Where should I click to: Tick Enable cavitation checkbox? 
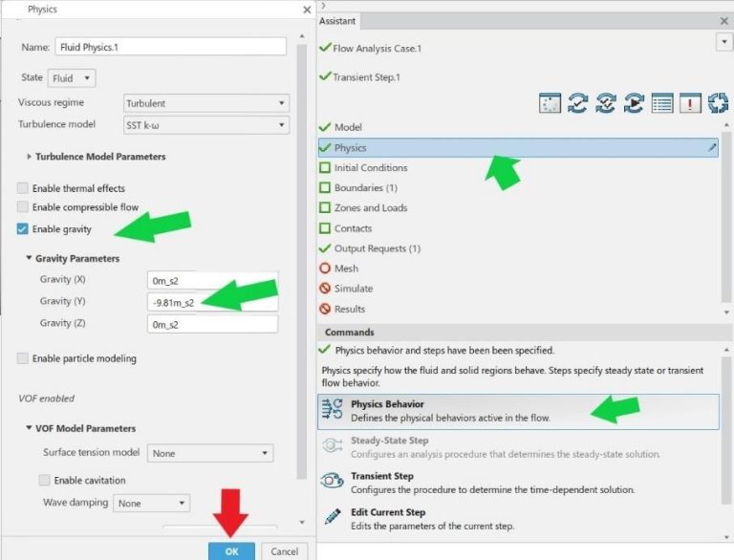[x=45, y=480]
